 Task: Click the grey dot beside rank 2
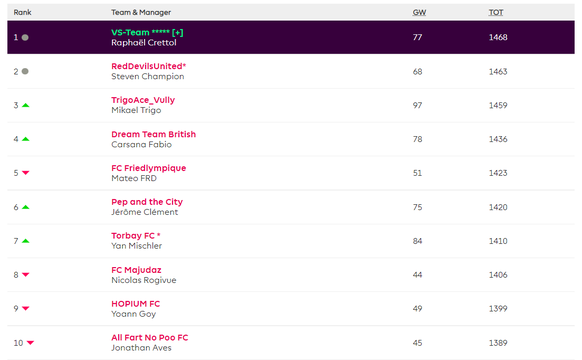tap(25, 71)
